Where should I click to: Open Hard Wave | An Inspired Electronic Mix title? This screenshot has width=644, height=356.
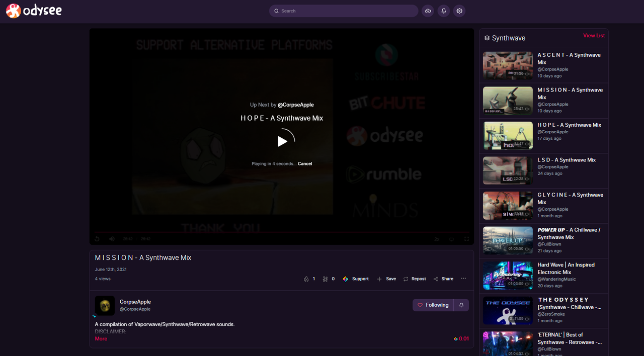566,269
